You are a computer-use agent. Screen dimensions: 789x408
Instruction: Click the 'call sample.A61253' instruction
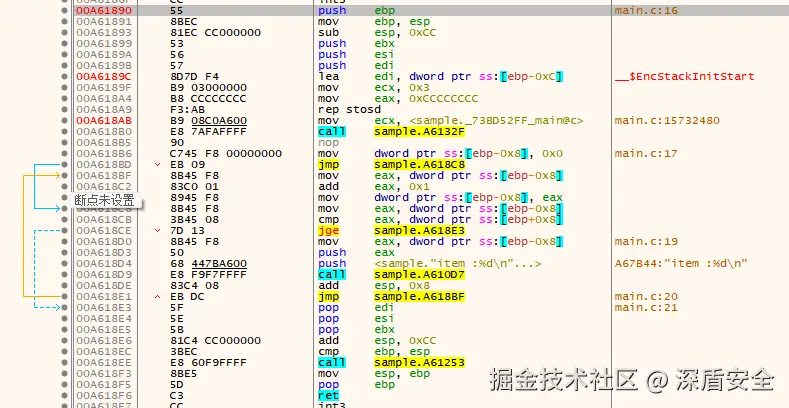pyautogui.click(x=391, y=363)
